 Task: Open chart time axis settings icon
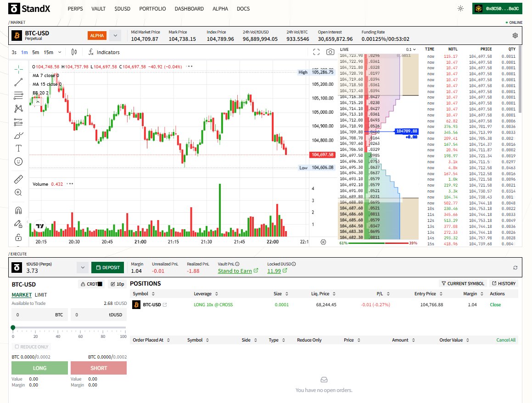[323, 242]
